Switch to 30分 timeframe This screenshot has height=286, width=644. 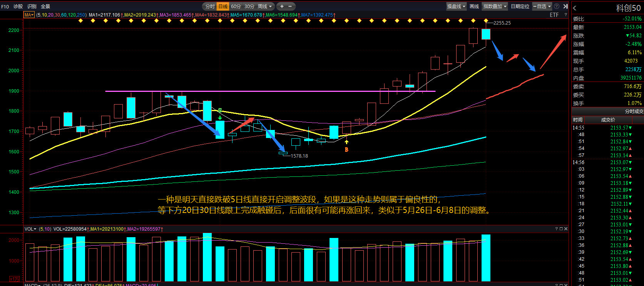[249, 6]
